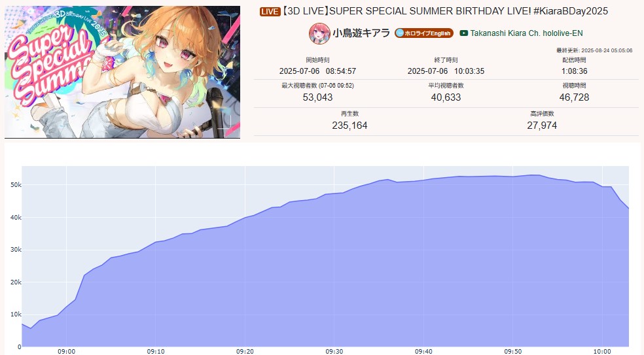Open the SUPER SPECIAL SUMMER BIRTHDAY LIVE title

click(446, 12)
